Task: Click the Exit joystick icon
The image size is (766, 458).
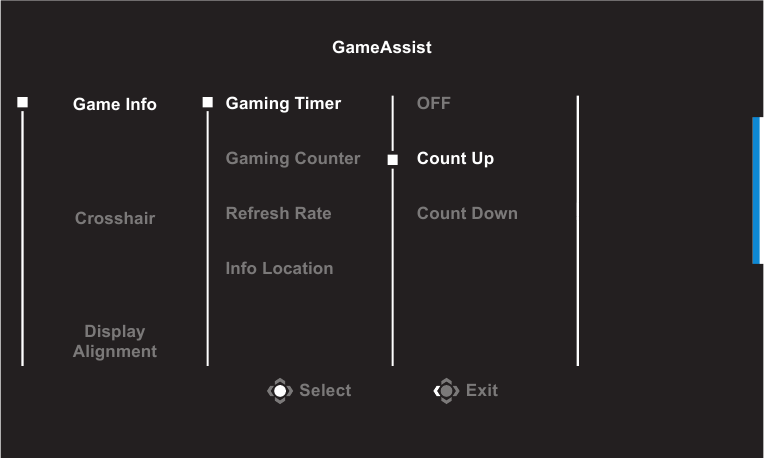Action: [x=446, y=391]
